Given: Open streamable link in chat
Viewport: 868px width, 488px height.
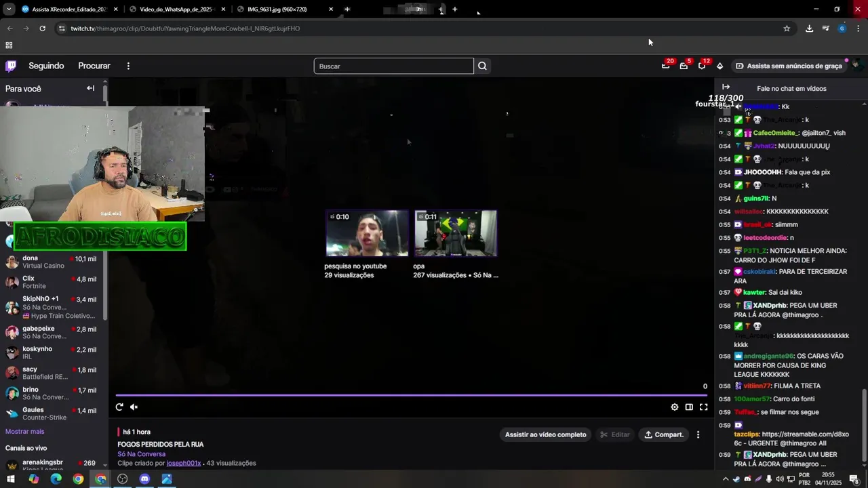Looking at the screenshot, I should click(791, 438).
